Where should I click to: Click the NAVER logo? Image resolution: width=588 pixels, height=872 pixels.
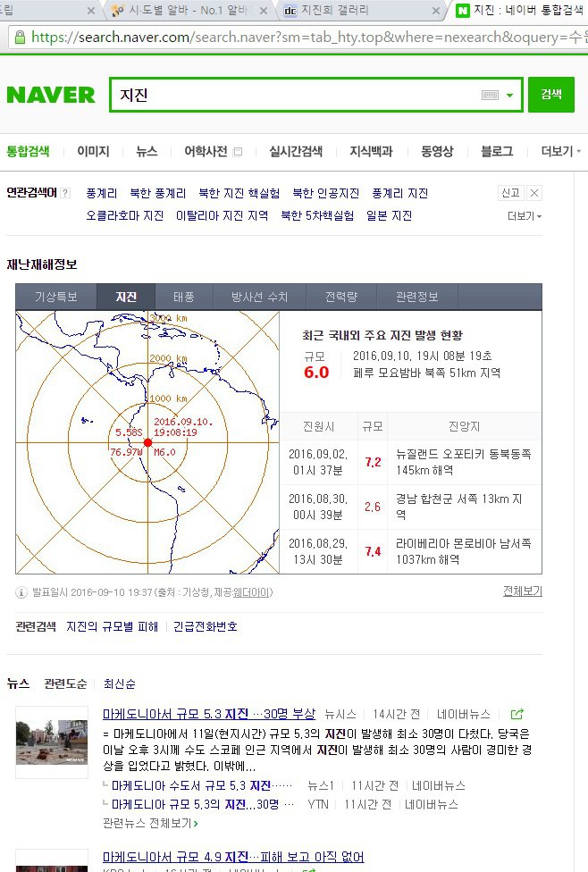coord(51,95)
